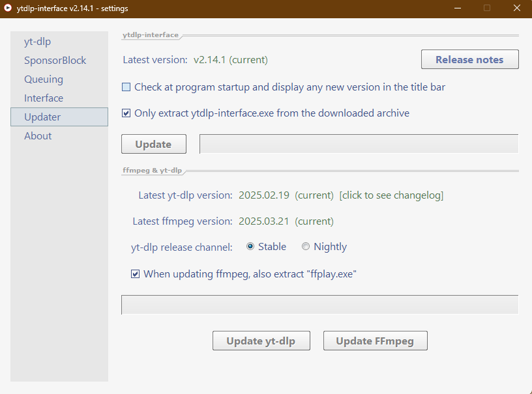Open the Release notes
The image size is (532, 394).
coord(470,59)
